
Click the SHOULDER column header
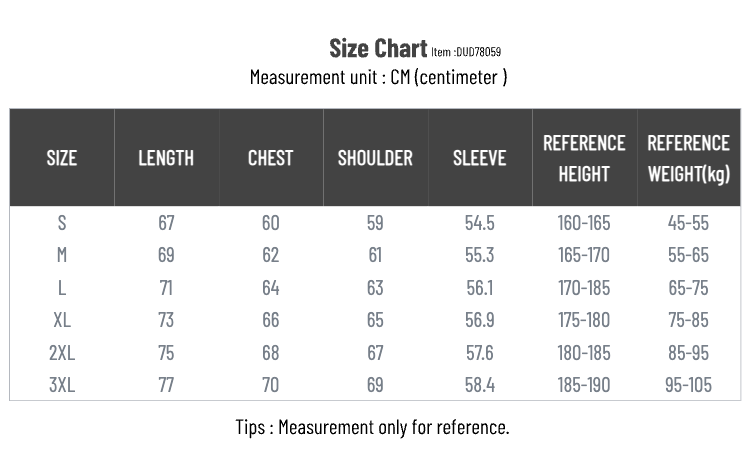pos(375,158)
